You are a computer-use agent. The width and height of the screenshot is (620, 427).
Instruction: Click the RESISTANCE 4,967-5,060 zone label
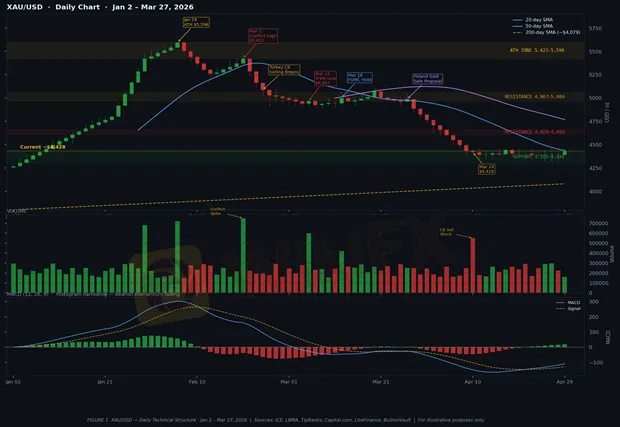point(534,96)
